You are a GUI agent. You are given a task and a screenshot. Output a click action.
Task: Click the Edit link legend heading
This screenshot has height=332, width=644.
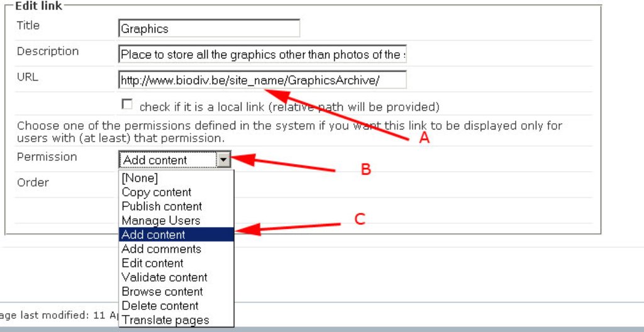click(38, 6)
